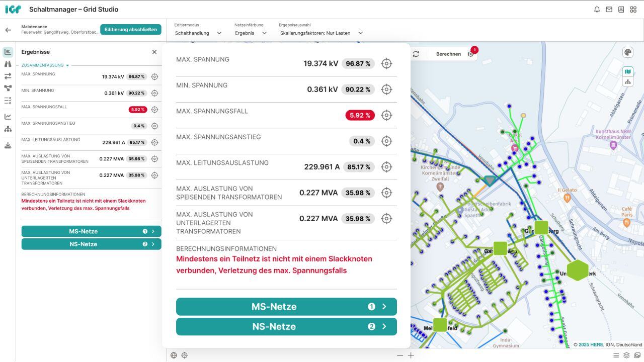This screenshot has height=362, width=644.
Task: Click the 85.17 % badge in enlarged view
Action: point(359,167)
